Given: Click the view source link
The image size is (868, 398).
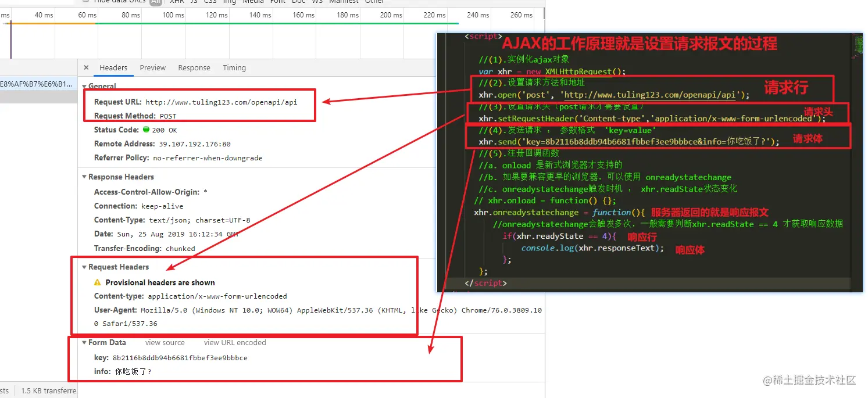Looking at the screenshot, I should [x=165, y=343].
